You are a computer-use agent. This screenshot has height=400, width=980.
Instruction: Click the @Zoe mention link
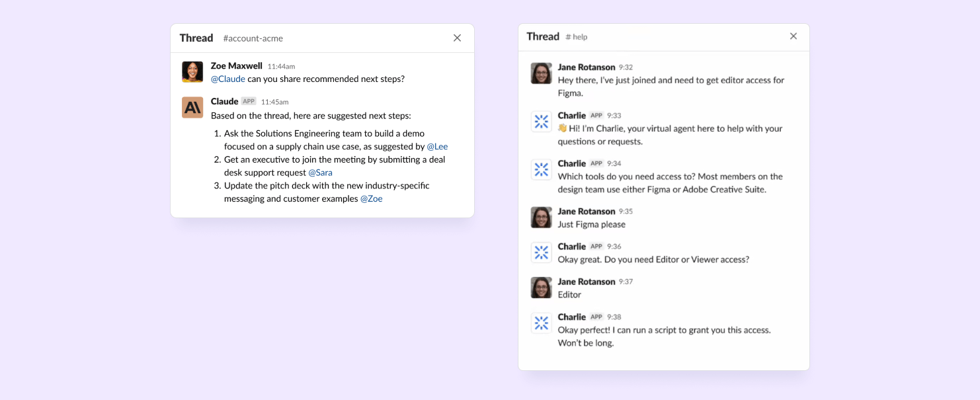[x=371, y=198]
